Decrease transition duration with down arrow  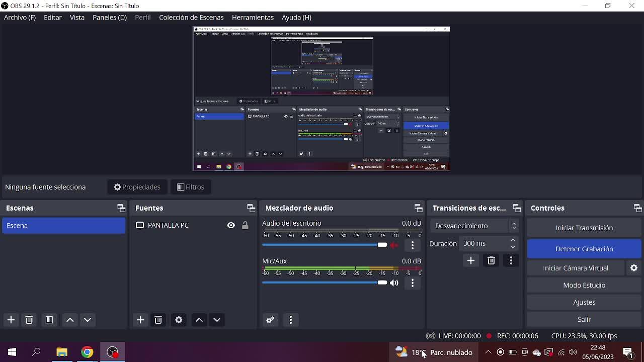[513, 247]
